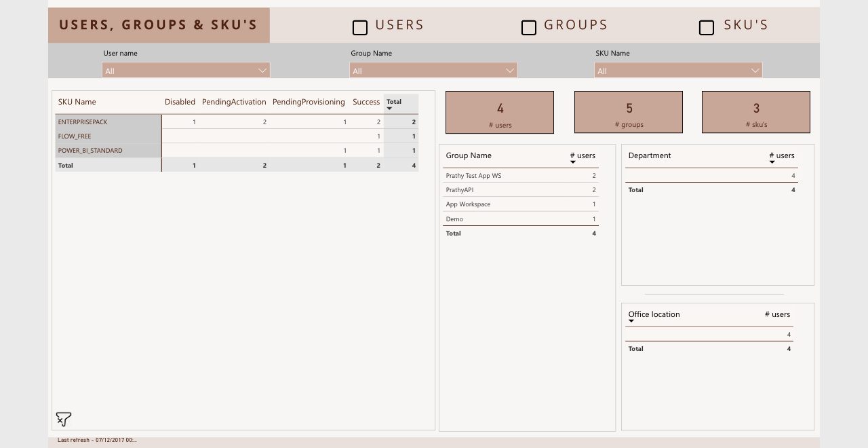
Task: Select the ENTERPRISEPACK row header
Action: (x=108, y=122)
